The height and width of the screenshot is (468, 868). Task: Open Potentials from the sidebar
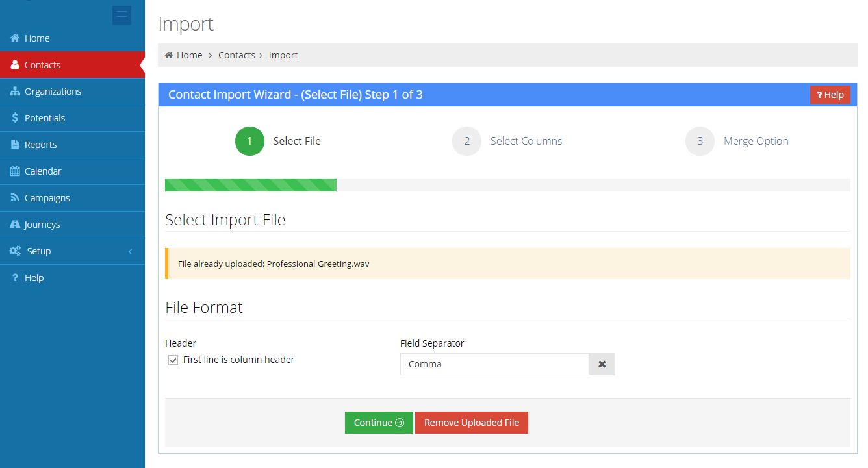point(14,117)
